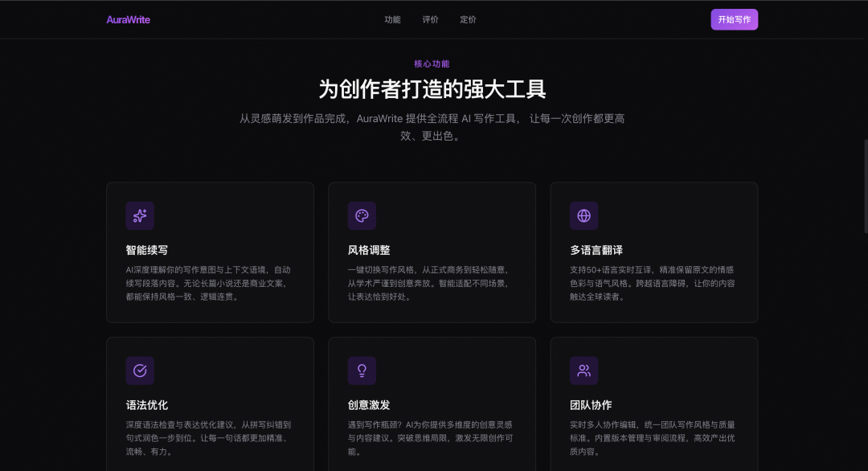Navigate to the 功能 menu item

pos(392,19)
